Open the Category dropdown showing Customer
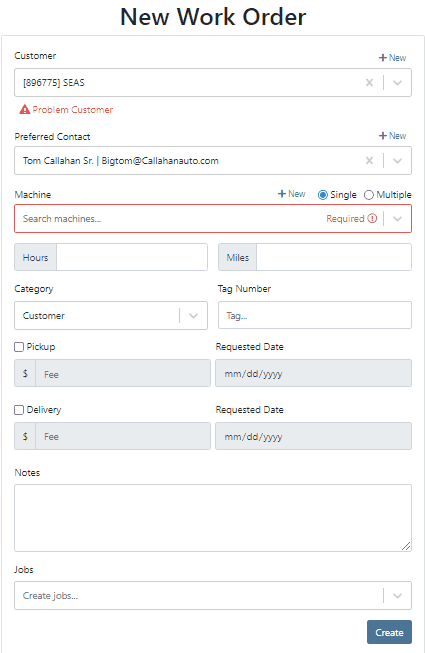425x653 pixels. click(111, 316)
